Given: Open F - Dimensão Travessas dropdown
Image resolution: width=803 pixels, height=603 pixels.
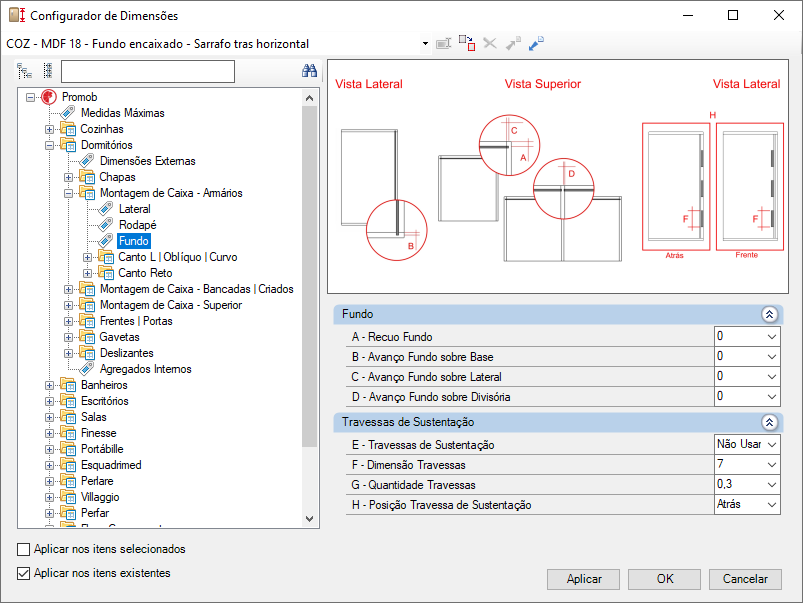Looking at the screenshot, I should tap(772, 465).
